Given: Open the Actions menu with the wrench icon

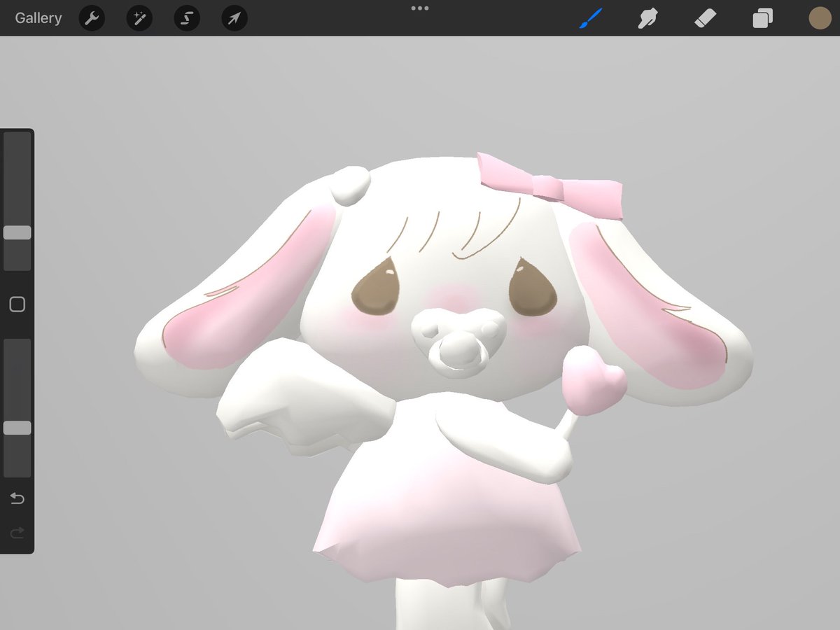Looking at the screenshot, I should (x=91, y=18).
